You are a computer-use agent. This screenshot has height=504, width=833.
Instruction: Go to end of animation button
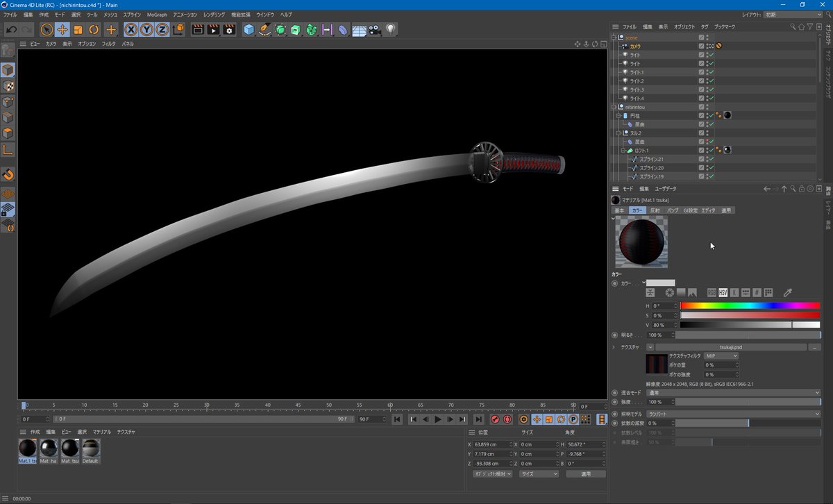point(478,419)
